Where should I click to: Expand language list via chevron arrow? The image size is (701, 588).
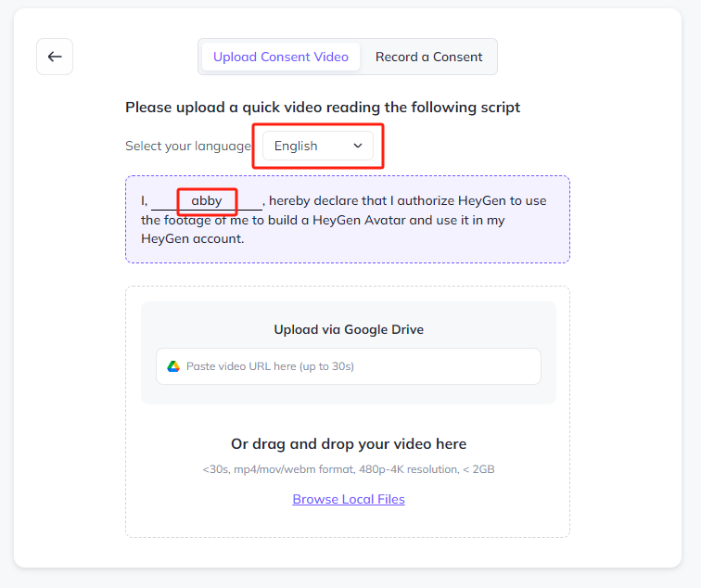tap(358, 146)
